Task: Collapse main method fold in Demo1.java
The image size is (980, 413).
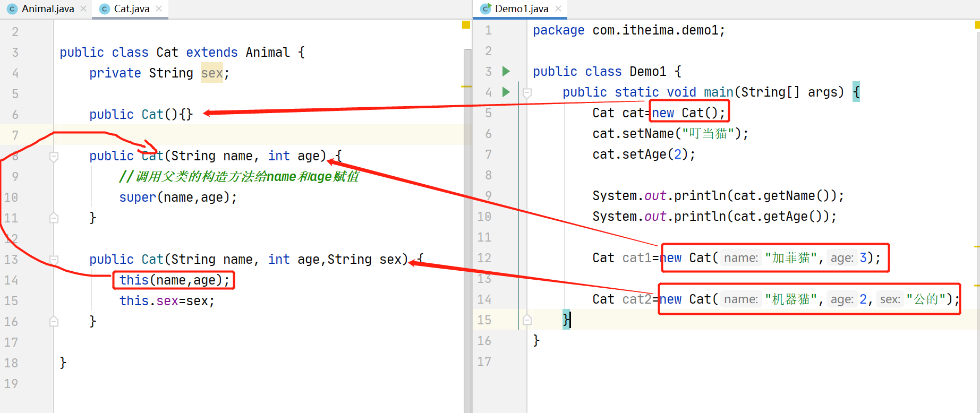Action: (527, 93)
